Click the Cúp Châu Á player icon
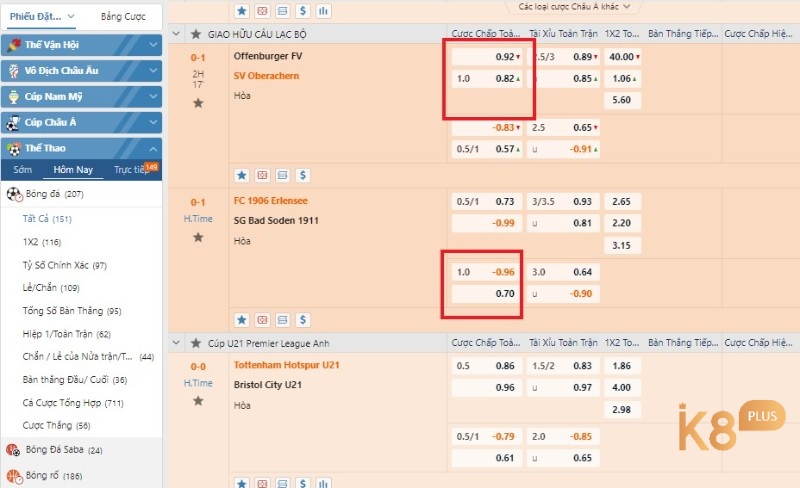Viewport: 800px width, 488px height. click(x=13, y=123)
